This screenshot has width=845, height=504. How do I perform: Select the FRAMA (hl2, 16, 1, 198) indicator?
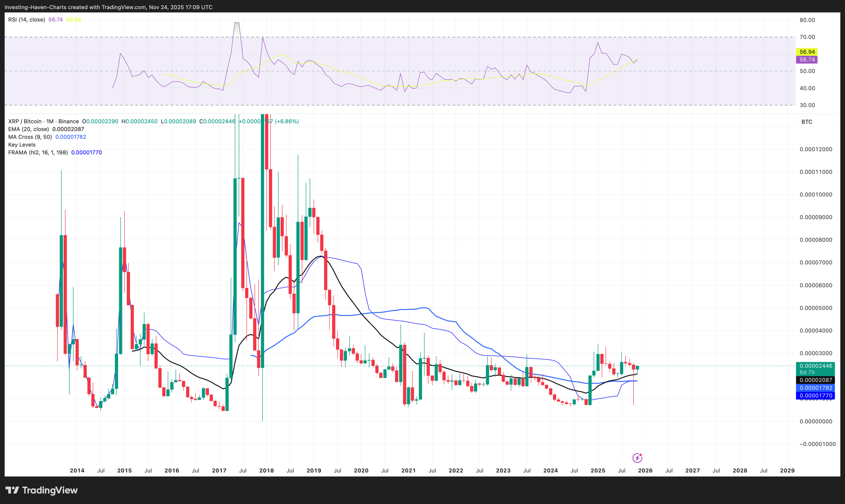pyautogui.click(x=37, y=152)
